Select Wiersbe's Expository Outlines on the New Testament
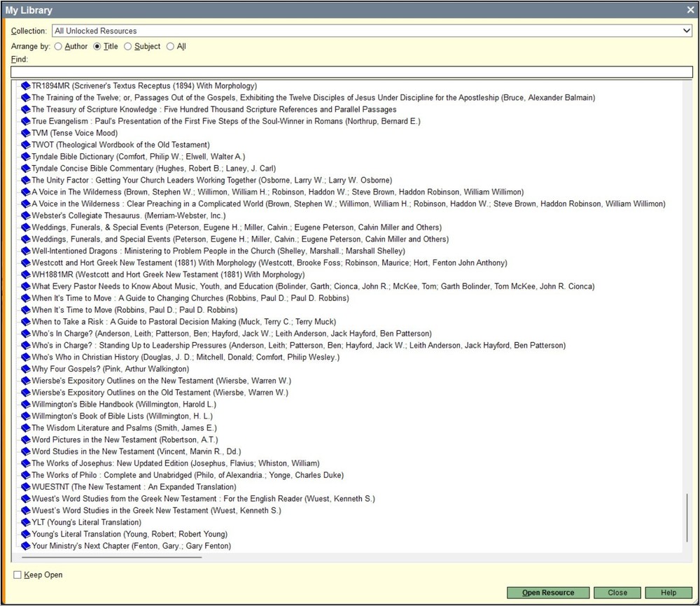This screenshot has width=700, height=606. [x=161, y=381]
